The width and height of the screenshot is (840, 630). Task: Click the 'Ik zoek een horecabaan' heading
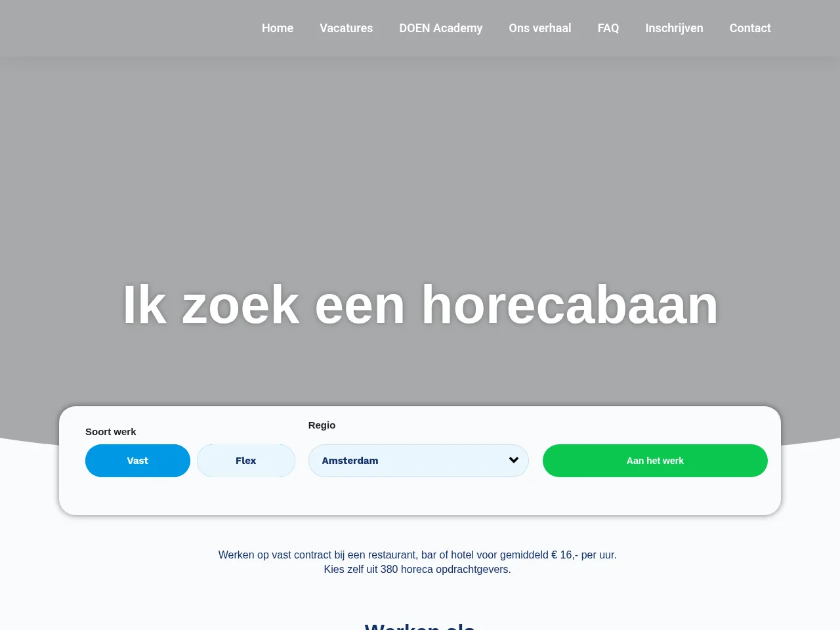point(420,305)
